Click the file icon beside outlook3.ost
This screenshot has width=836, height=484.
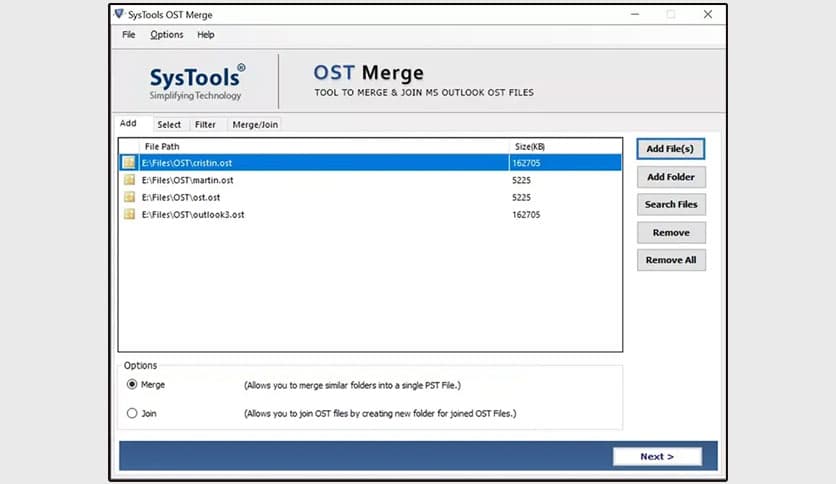pyautogui.click(x=129, y=214)
